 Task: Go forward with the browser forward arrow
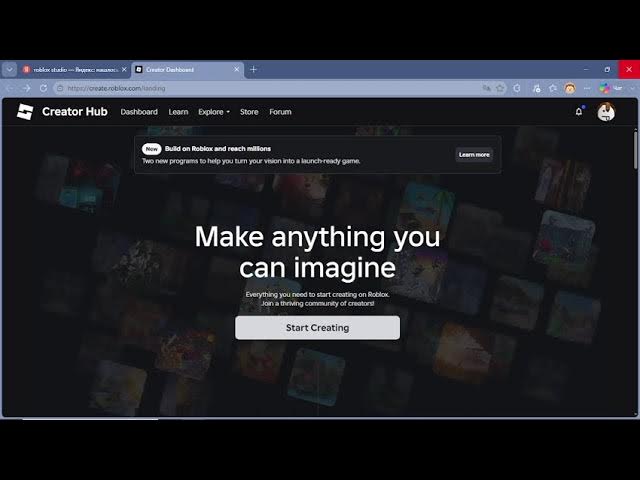(27, 88)
